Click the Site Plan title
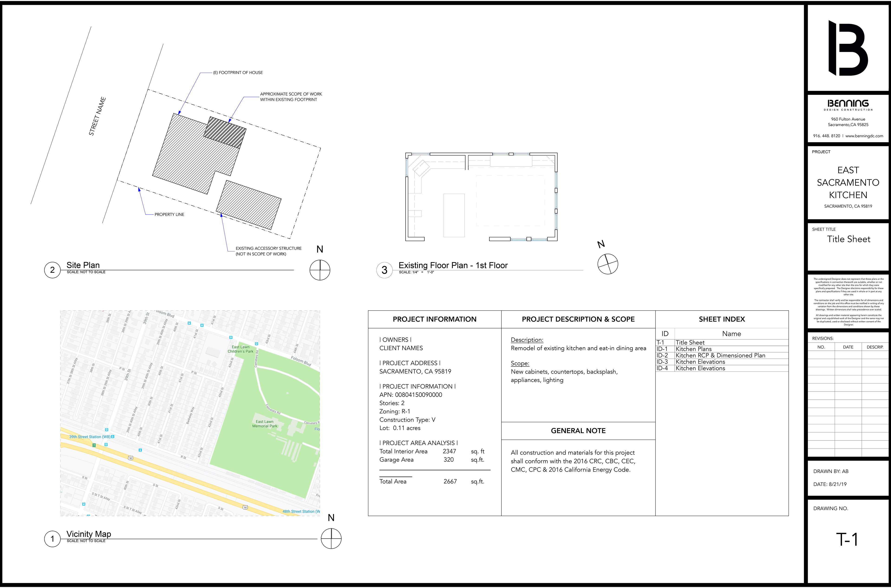 (x=83, y=265)
